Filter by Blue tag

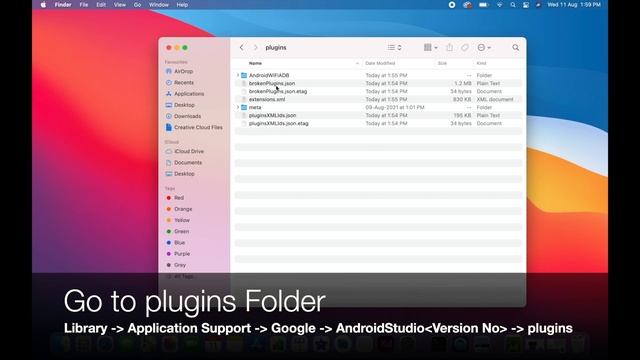point(180,243)
